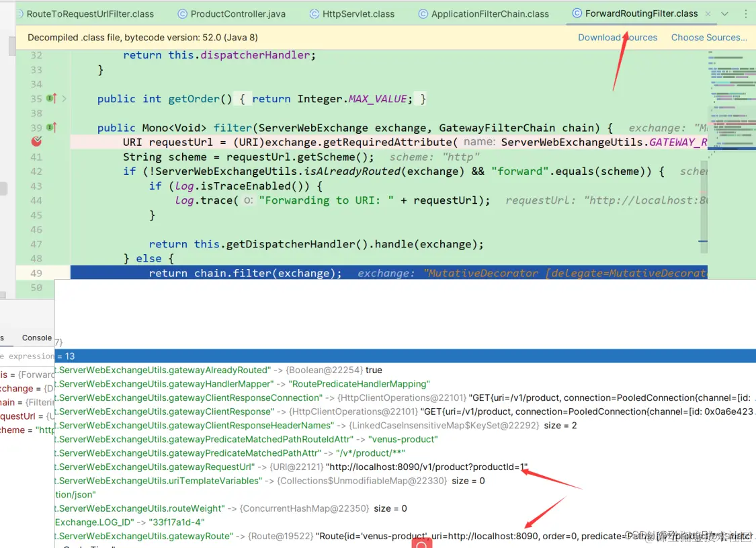Click 'return this.getDispatcherHandler().handle(exchange);' line

(317, 244)
